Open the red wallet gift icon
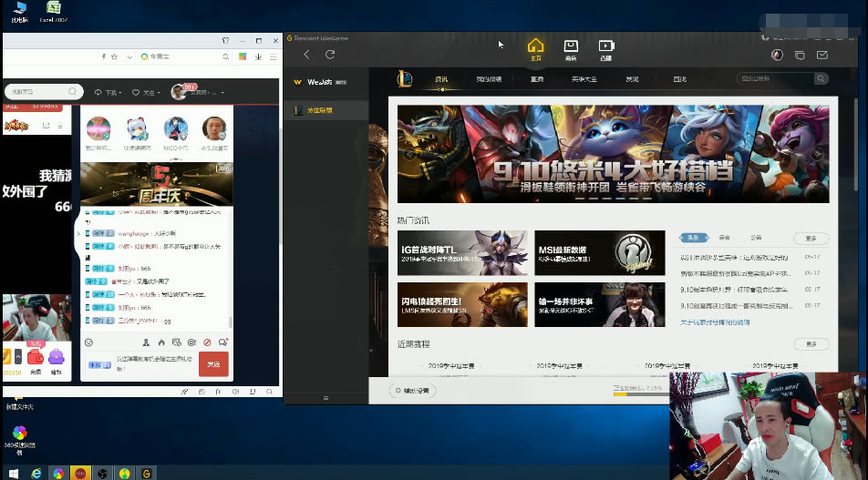Viewport: 868px width, 480px height. click(36, 357)
